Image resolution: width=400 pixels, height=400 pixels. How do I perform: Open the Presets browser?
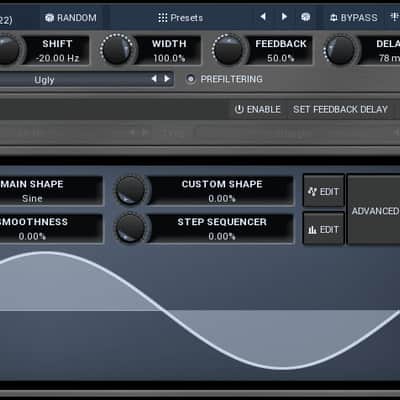180,18
